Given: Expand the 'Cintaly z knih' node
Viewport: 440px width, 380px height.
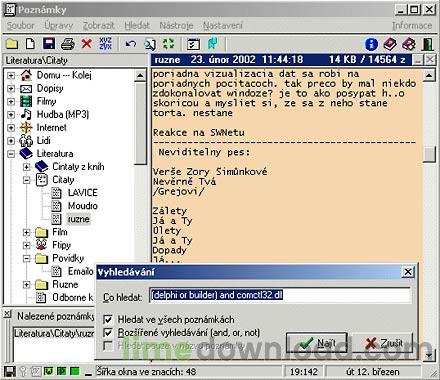Looking at the screenshot, I should (27, 167).
